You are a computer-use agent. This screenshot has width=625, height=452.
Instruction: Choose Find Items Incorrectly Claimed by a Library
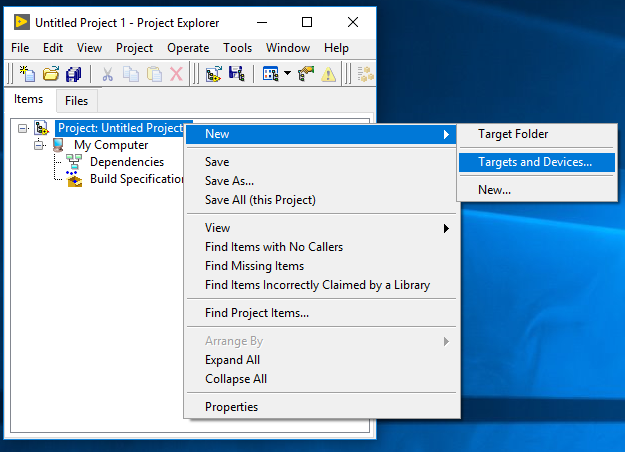click(321, 285)
